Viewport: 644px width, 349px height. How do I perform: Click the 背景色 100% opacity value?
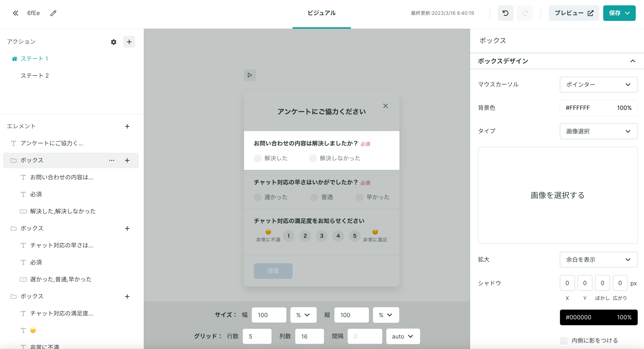click(624, 108)
